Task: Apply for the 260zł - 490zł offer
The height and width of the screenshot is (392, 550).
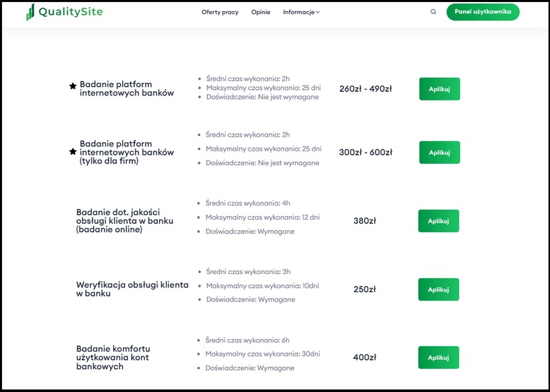Action: [x=440, y=89]
